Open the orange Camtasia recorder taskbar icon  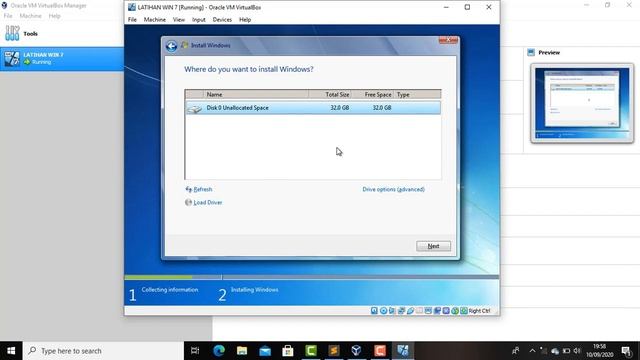[x=380, y=351]
